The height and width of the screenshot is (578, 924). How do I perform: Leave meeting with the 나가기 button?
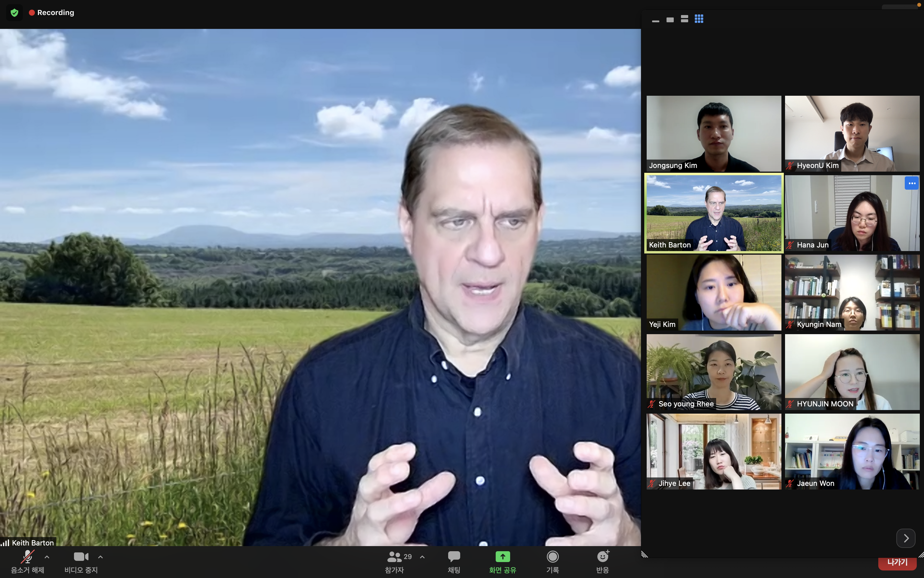pos(897,563)
